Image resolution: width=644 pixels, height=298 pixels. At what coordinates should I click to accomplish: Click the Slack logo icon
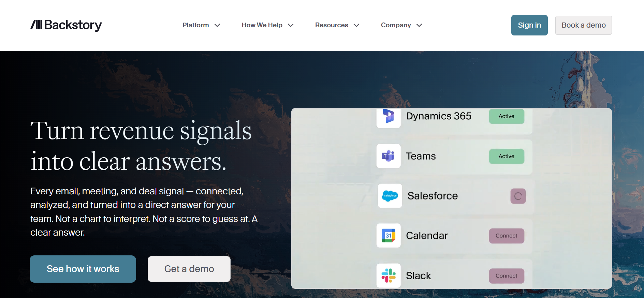(388, 275)
